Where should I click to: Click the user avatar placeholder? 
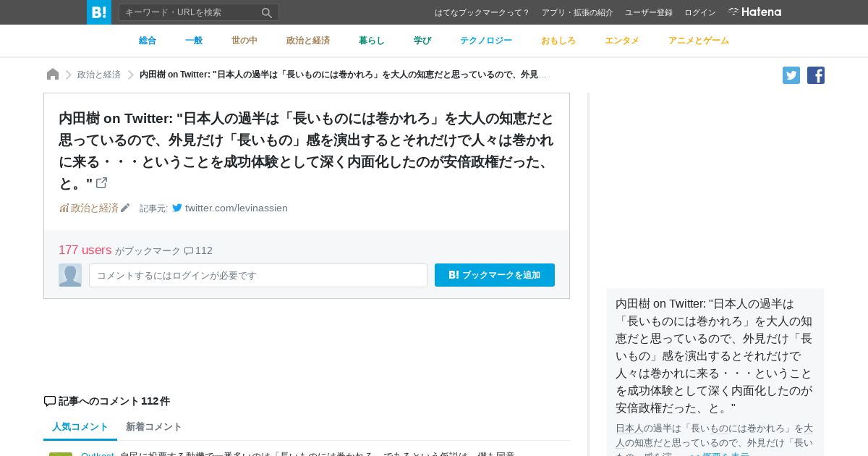pyautogui.click(x=70, y=275)
